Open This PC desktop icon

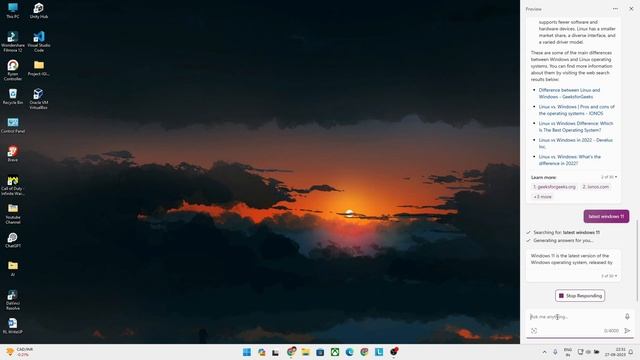click(13, 11)
